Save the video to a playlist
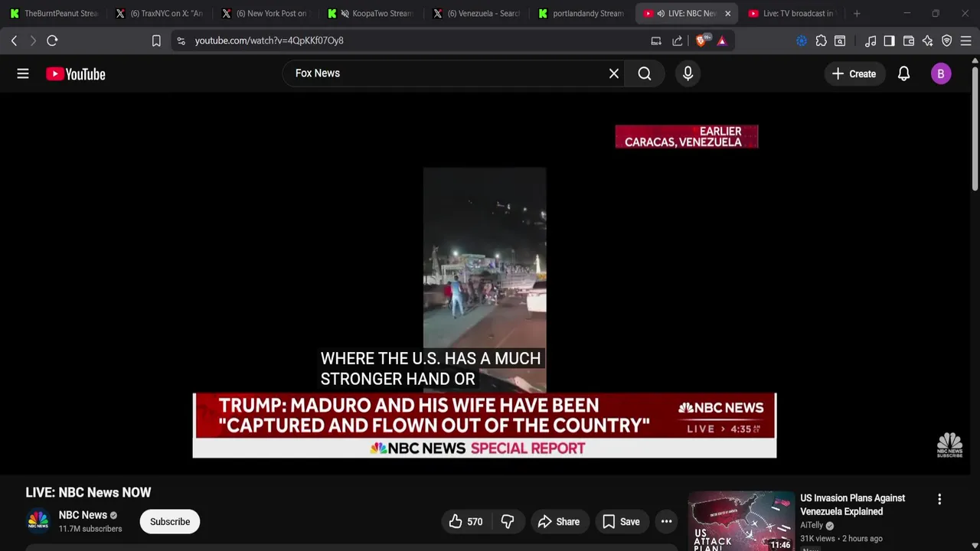This screenshot has width=980, height=551. click(x=621, y=522)
